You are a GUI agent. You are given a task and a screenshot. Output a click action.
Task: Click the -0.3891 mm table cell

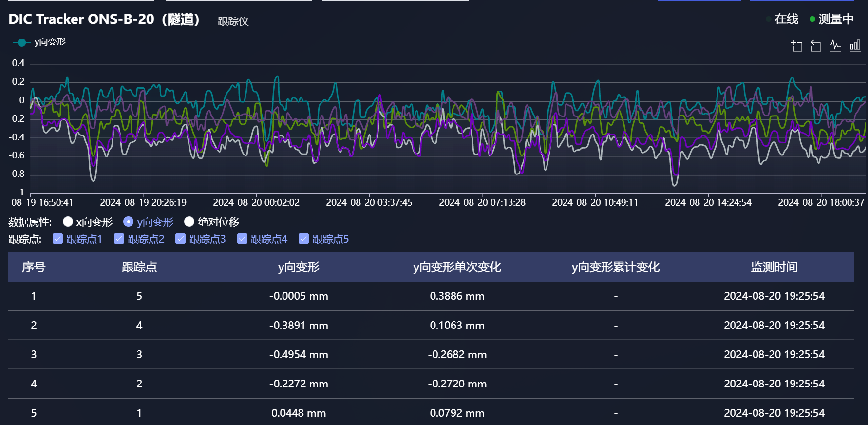[x=299, y=326]
